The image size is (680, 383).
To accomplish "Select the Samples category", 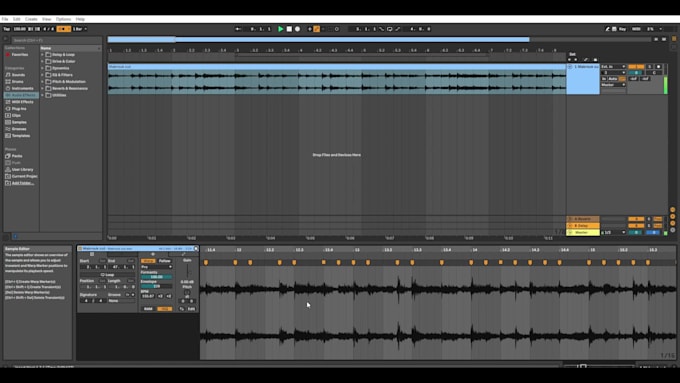I will (x=19, y=122).
